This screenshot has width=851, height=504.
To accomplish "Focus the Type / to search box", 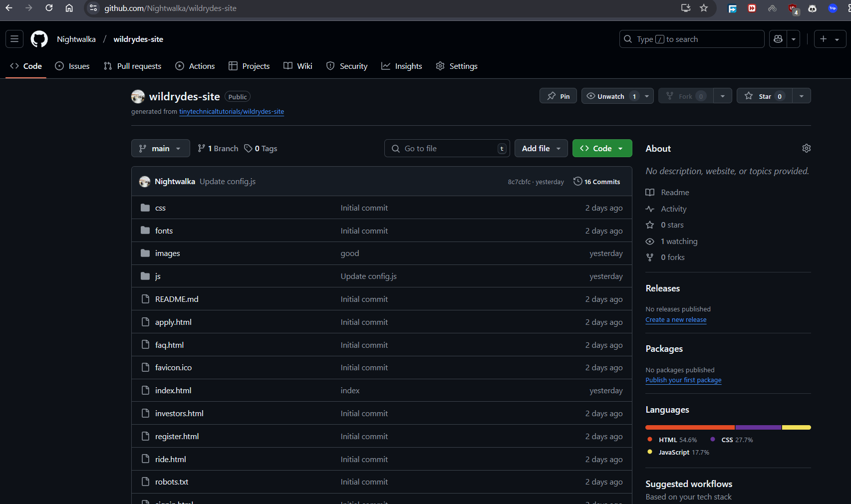I will pos(692,39).
